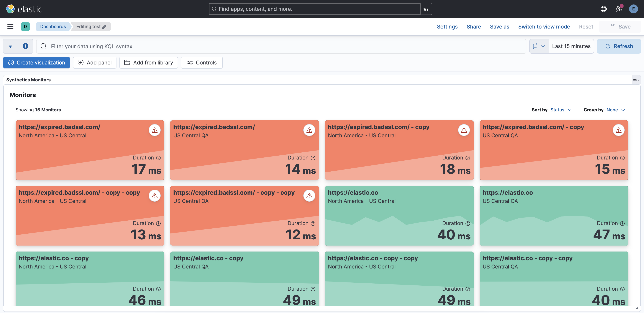Click Save as

(x=499, y=26)
